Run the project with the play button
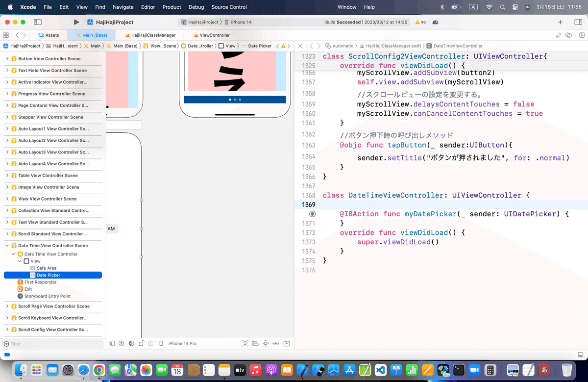 (x=76, y=22)
